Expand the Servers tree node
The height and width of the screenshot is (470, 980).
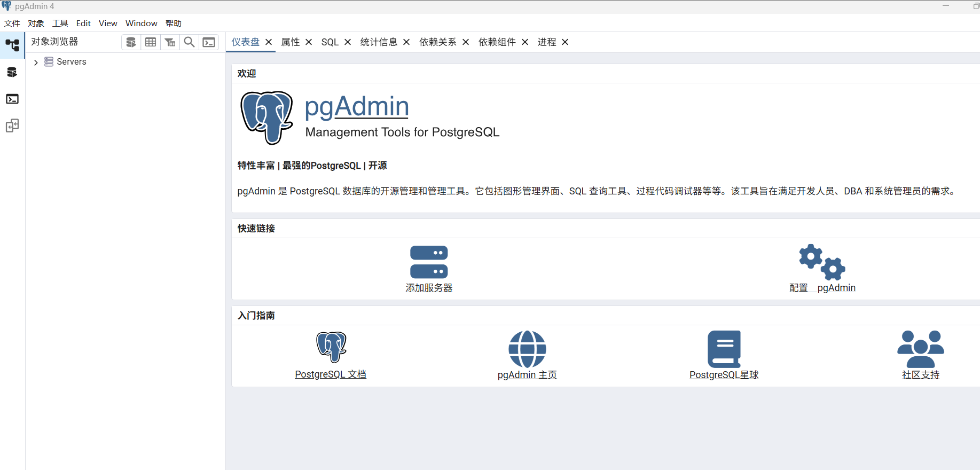pos(36,62)
